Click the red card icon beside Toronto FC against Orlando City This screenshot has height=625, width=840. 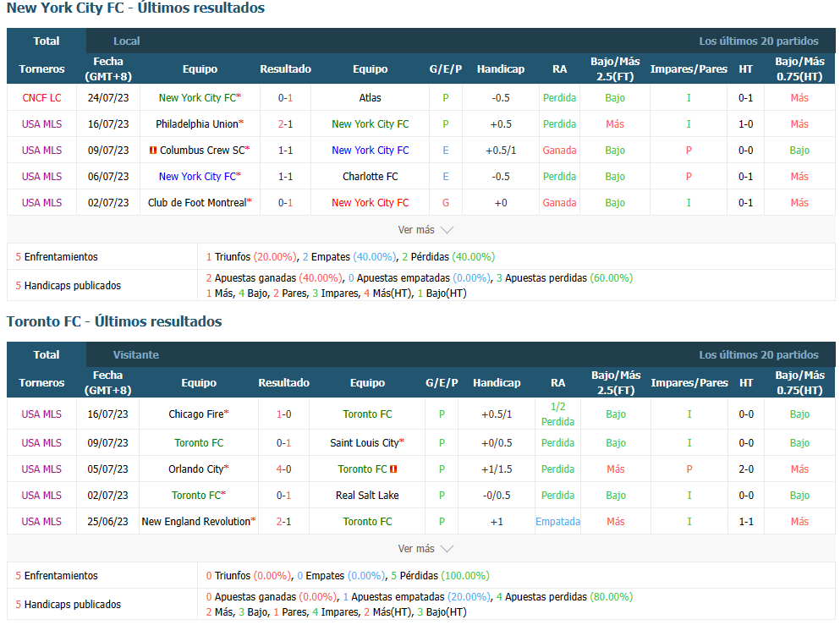393,469
